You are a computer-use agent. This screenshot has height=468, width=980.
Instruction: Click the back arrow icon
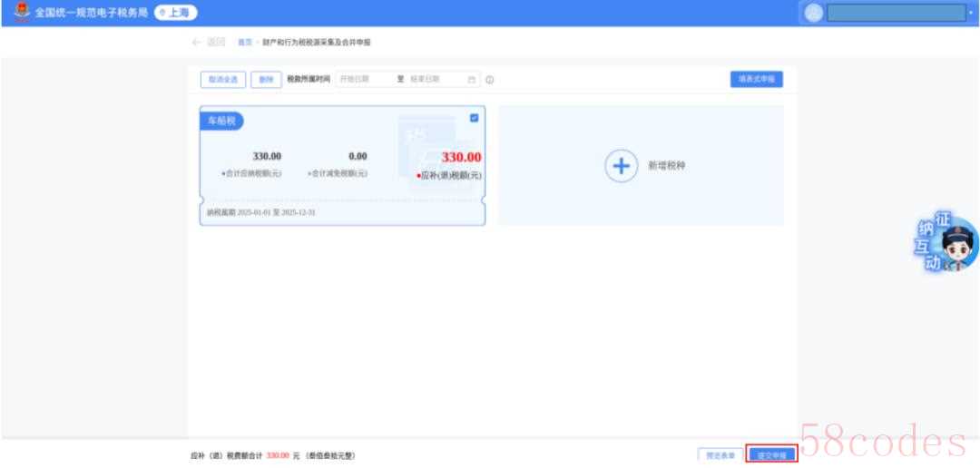[x=198, y=43]
